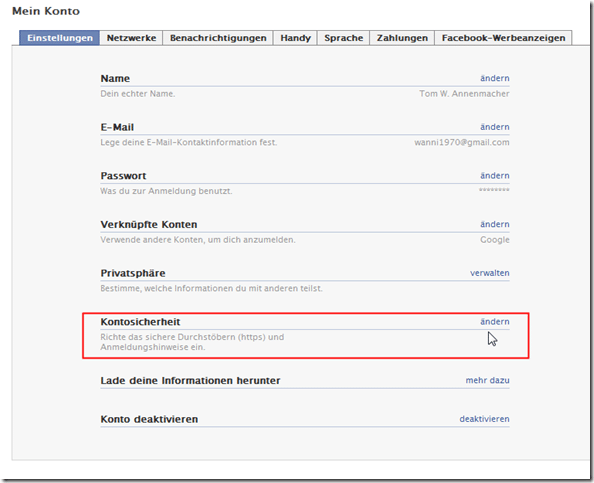Click the 'Kontosicherheit' heading
The image size is (594, 483).
140,322
